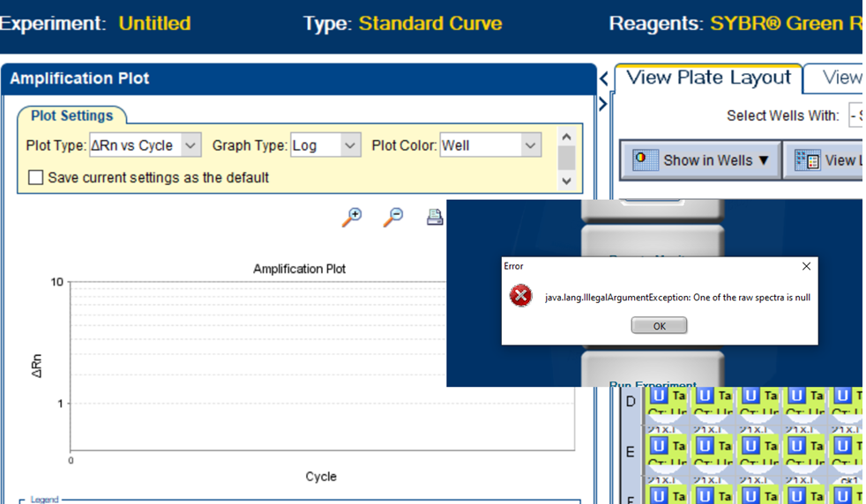
Task: Expand panel with right arrow chevron
Action: point(603,103)
